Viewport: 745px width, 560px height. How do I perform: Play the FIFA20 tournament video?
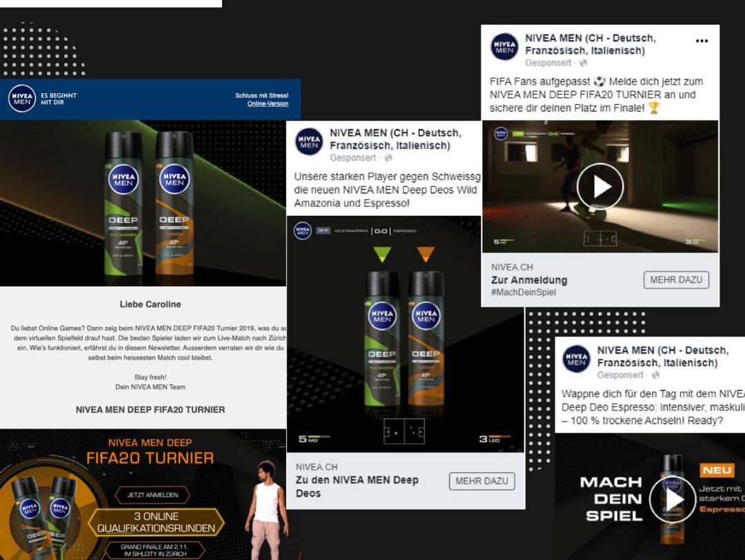[x=599, y=187]
